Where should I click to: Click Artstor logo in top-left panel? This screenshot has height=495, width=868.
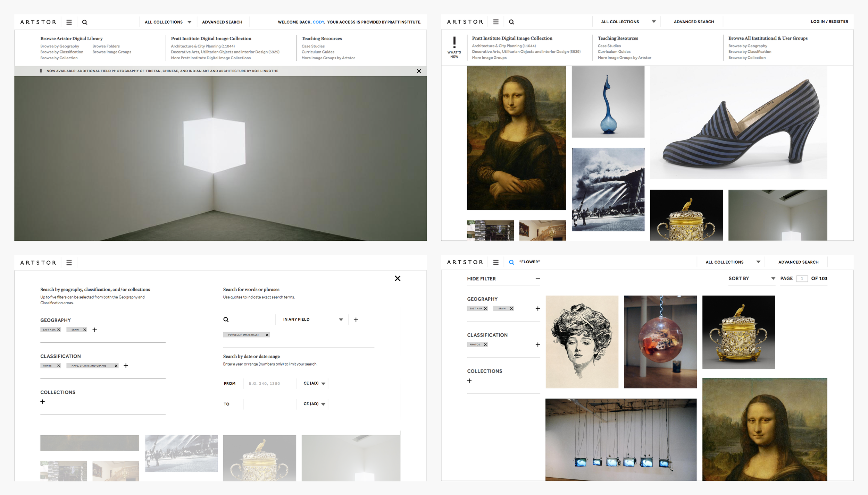pos(38,22)
